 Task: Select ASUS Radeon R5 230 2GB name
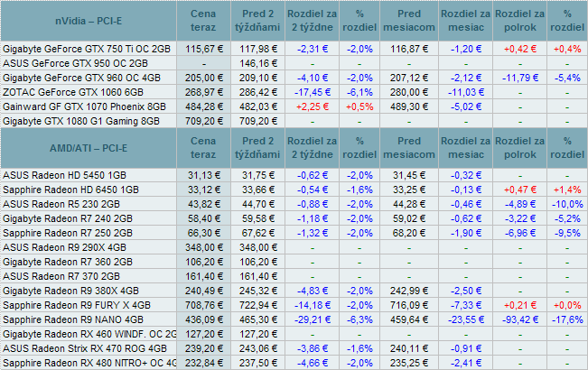(x=61, y=204)
